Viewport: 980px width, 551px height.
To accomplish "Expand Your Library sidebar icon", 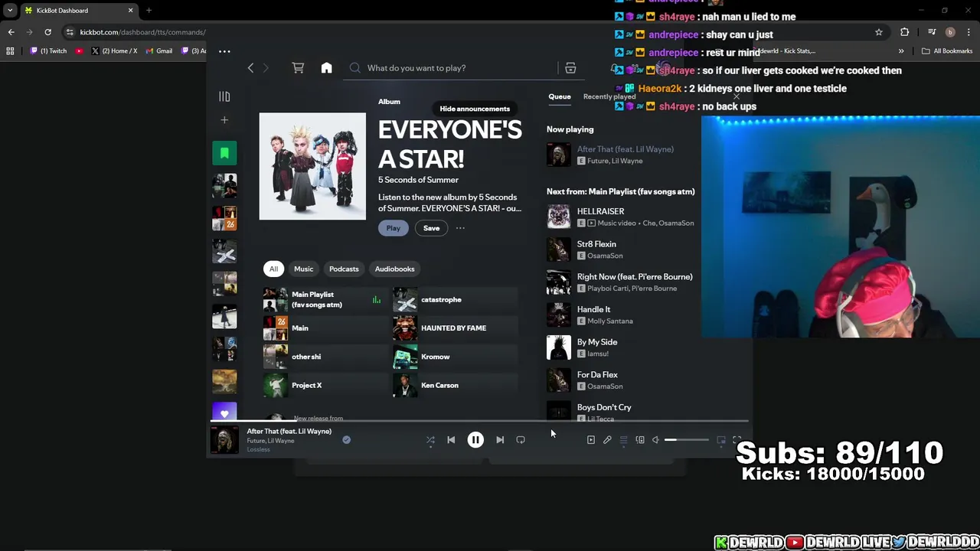I will [224, 96].
